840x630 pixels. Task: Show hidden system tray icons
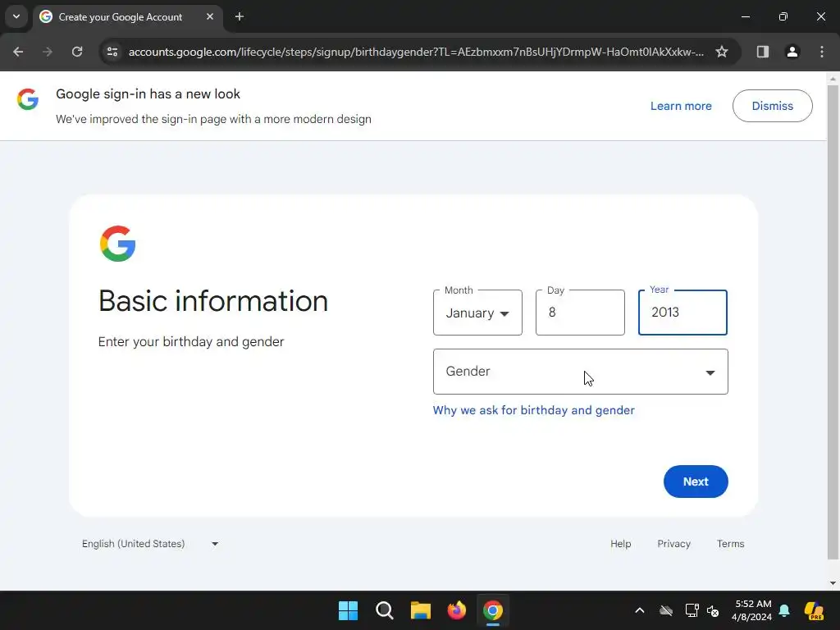640,610
